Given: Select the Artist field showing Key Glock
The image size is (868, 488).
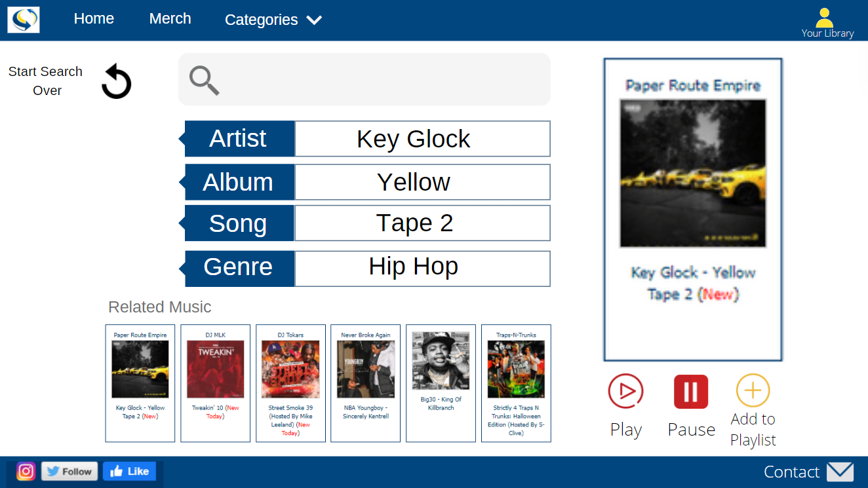Looking at the screenshot, I should tap(422, 139).
